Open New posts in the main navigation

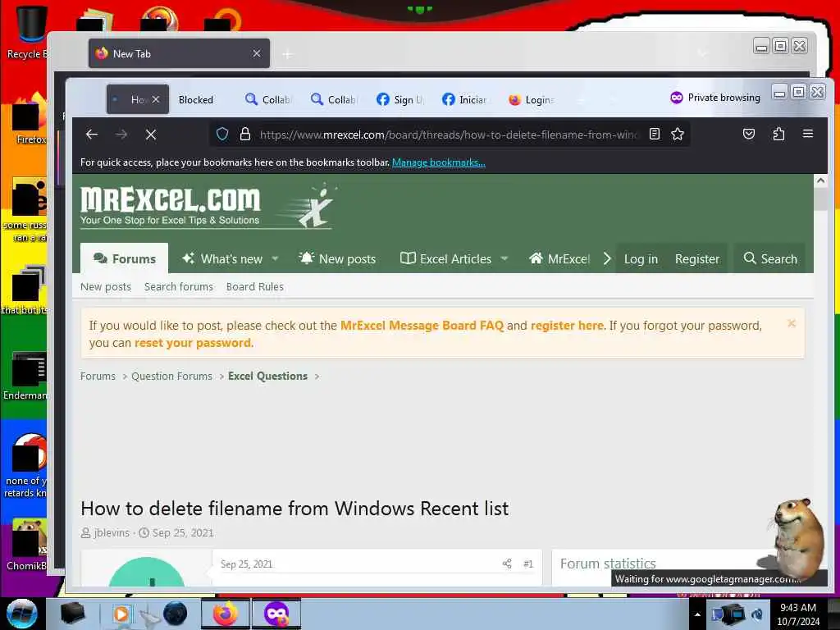[x=337, y=258]
